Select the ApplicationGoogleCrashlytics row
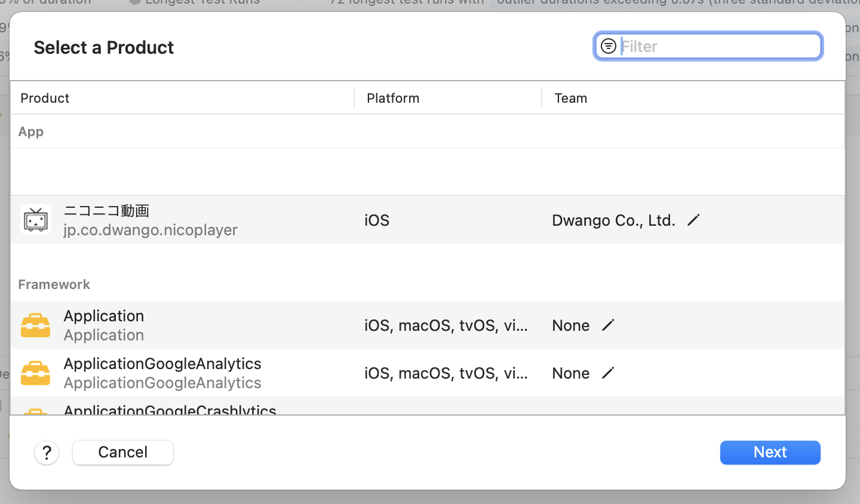Viewport: 860px width, 504px height. 428,406
